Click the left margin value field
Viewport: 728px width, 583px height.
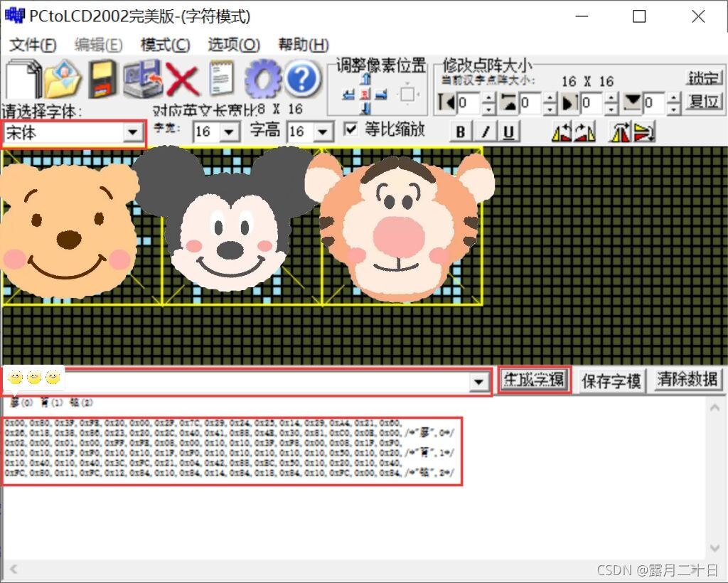click(469, 103)
